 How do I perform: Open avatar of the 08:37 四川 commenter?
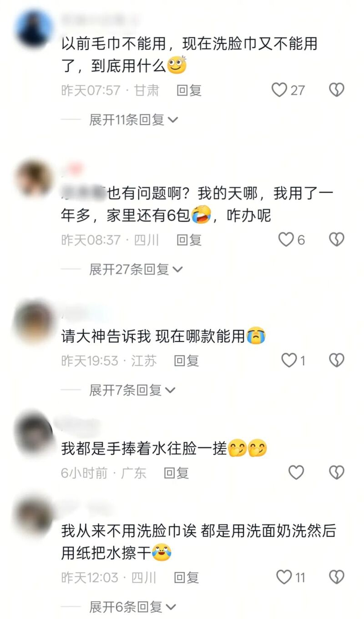pos(34,178)
